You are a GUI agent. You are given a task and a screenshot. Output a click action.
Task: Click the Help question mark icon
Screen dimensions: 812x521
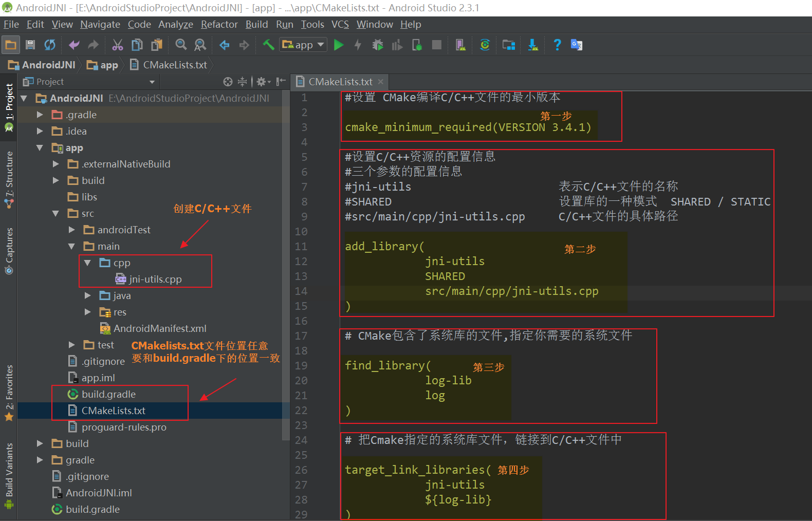pos(557,45)
